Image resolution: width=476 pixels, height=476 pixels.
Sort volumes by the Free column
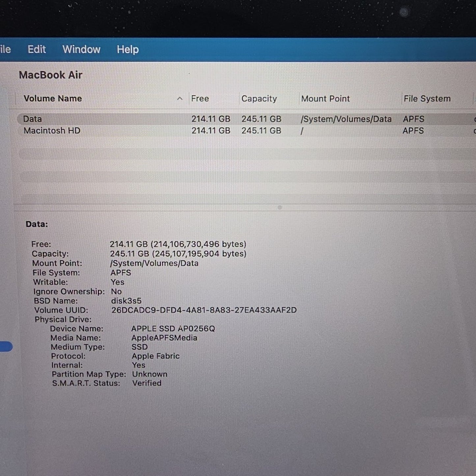[200, 98]
